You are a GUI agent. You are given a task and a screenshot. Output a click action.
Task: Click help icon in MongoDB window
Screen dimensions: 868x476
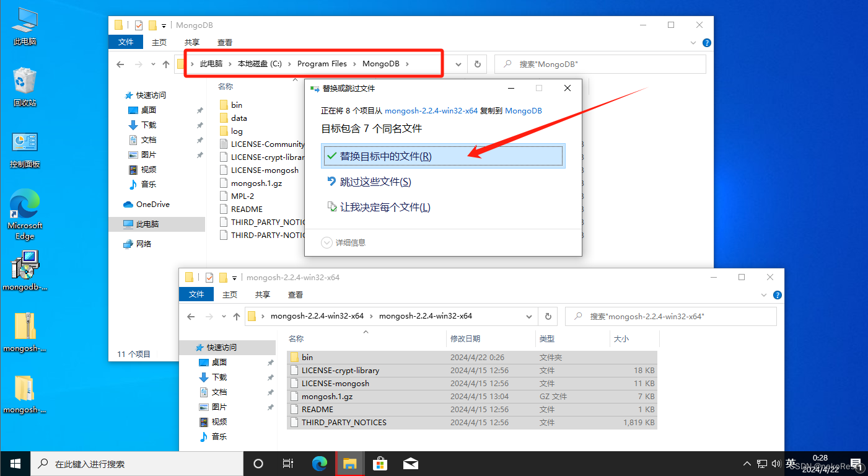707,43
